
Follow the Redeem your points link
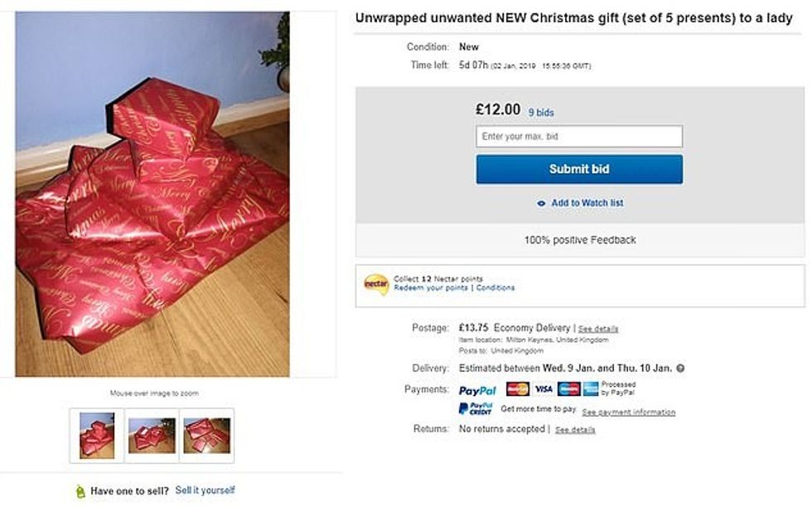432,288
